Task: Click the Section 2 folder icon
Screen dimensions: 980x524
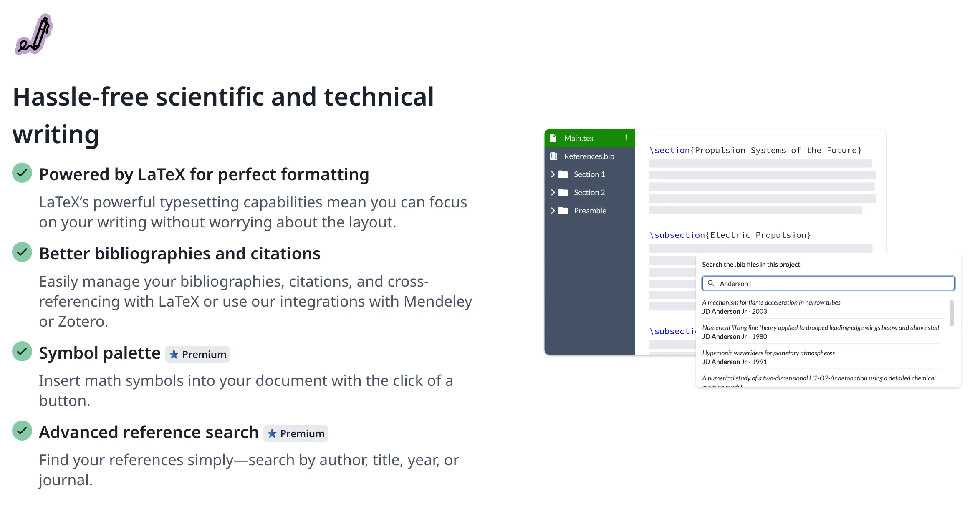Action: click(x=563, y=192)
